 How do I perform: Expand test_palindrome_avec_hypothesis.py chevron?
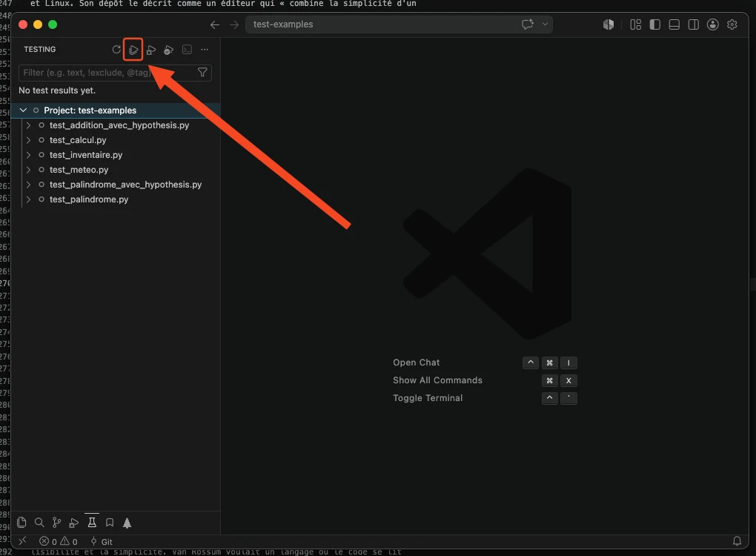(x=28, y=185)
